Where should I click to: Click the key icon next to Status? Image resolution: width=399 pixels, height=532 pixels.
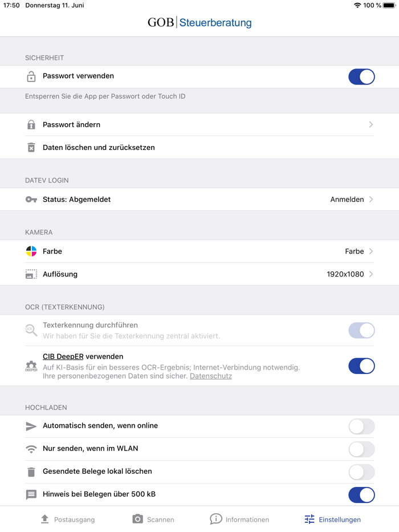[x=31, y=200]
